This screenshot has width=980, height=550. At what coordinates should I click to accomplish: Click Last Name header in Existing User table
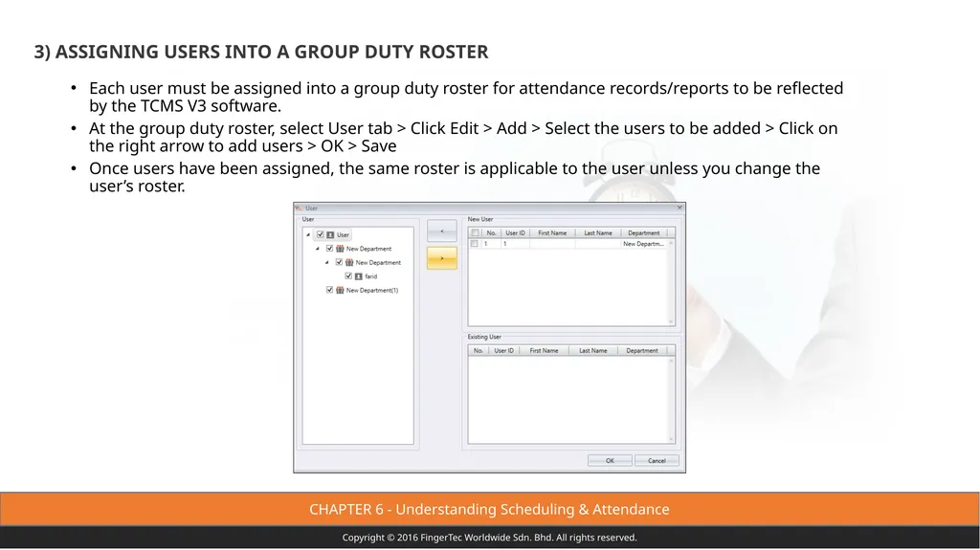[592, 351]
